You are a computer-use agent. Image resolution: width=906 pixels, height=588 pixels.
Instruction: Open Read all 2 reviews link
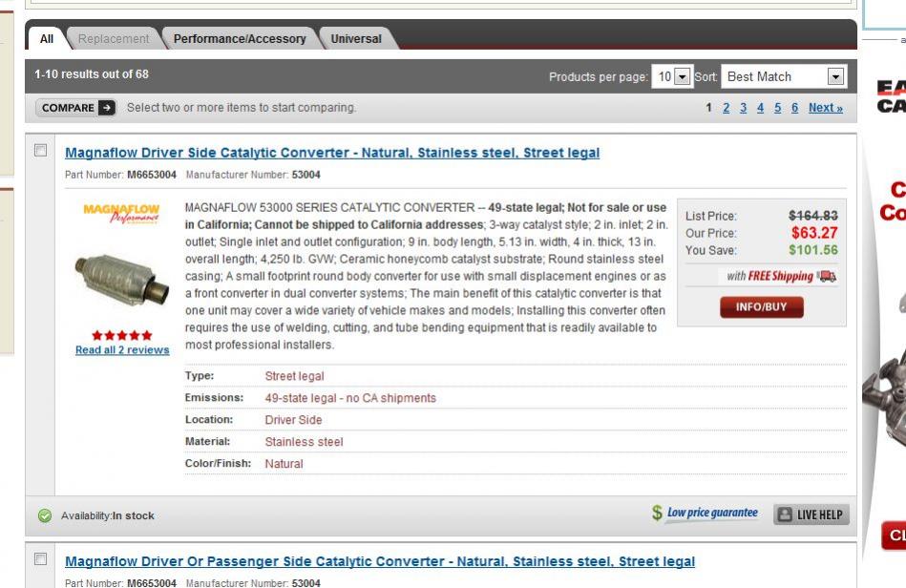121,350
